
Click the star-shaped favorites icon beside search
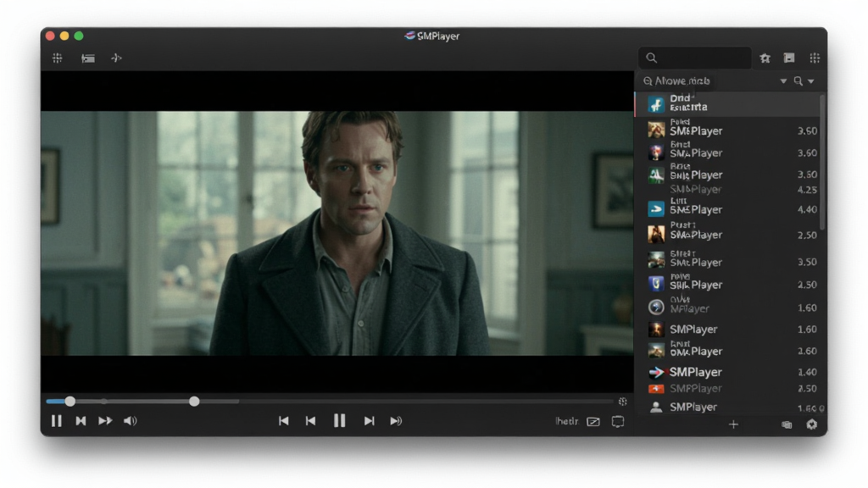coord(765,58)
